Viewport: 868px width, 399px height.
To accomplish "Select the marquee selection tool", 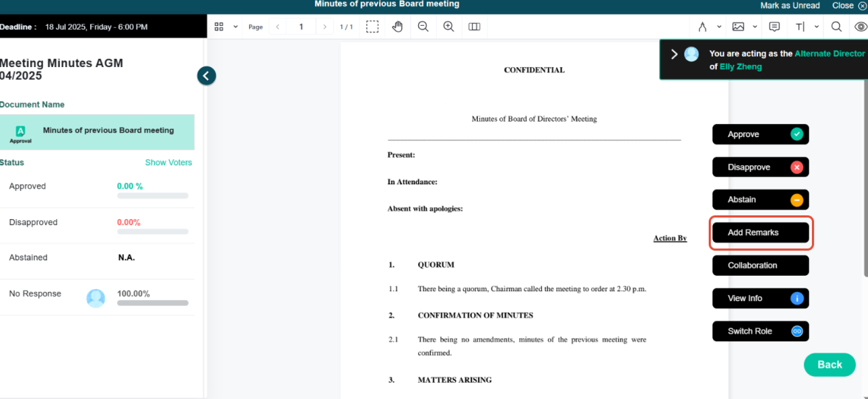I will [372, 27].
